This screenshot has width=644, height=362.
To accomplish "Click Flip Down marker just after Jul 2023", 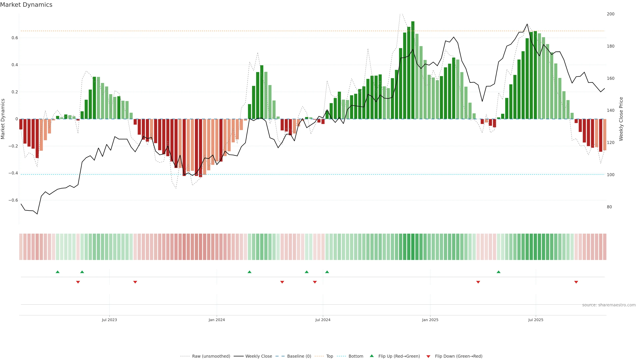I will 135,282.
